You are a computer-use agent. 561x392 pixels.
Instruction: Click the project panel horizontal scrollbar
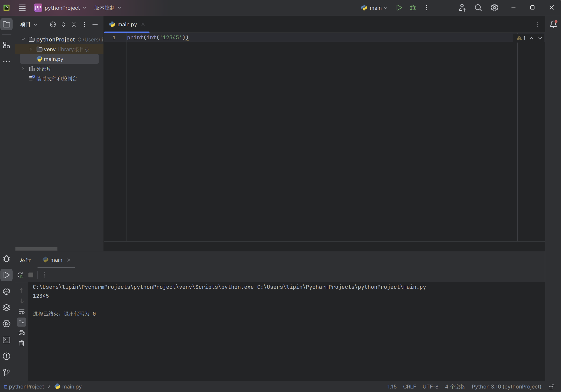(37, 249)
